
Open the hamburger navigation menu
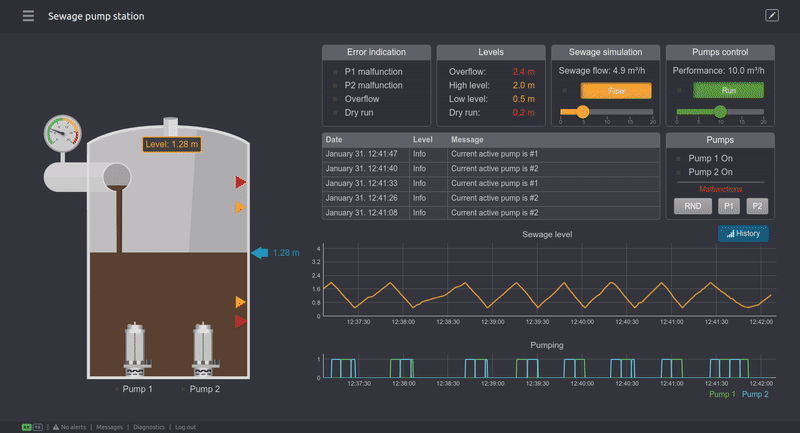[x=28, y=16]
